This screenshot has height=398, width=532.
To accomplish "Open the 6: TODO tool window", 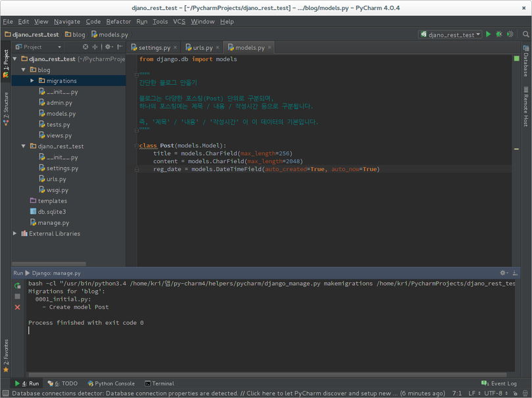I will pyautogui.click(x=62, y=384).
